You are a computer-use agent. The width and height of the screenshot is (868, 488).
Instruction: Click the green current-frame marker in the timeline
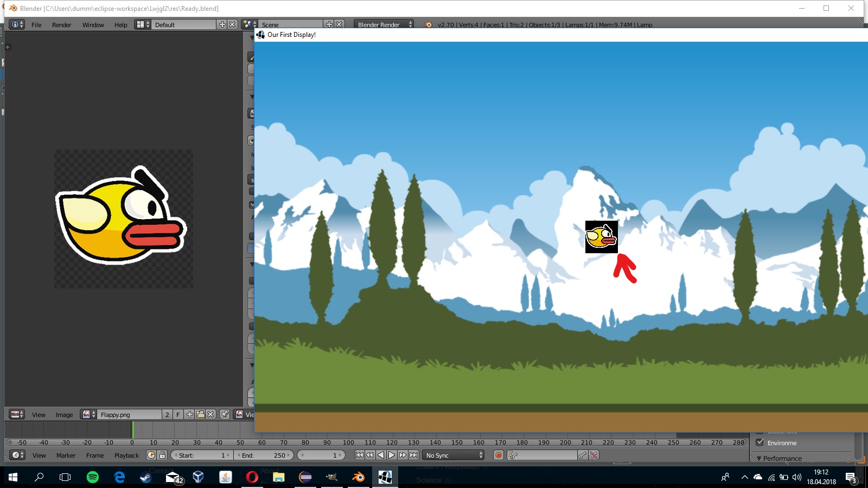click(132, 430)
